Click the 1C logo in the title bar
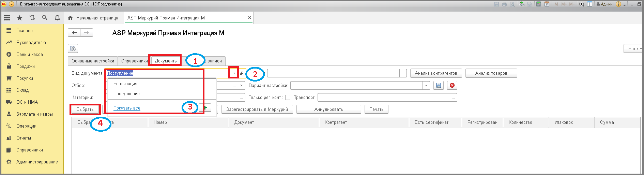This screenshot has height=175, width=644. click(4, 4)
